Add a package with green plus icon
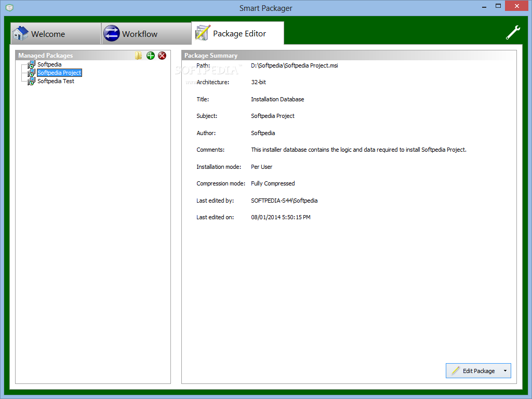Screen dimensions: 532x399 click(150, 56)
